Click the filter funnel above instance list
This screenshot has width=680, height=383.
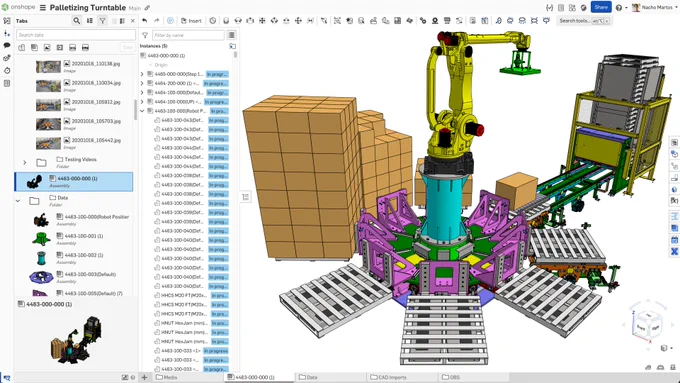(x=145, y=35)
